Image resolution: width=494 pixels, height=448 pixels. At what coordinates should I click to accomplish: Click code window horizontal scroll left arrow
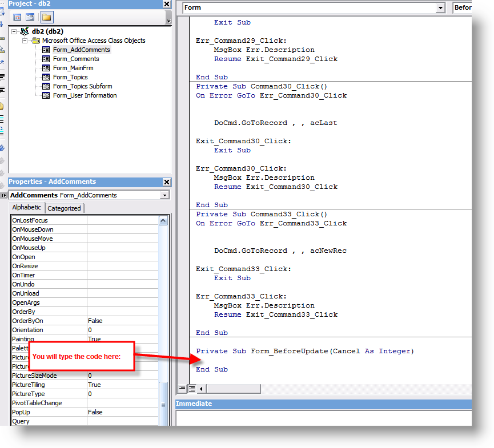click(x=202, y=389)
